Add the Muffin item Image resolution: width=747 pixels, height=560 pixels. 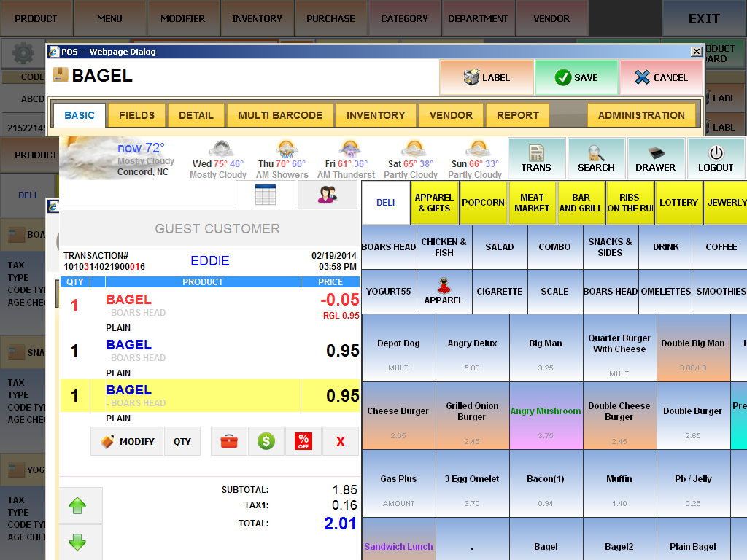(x=619, y=483)
